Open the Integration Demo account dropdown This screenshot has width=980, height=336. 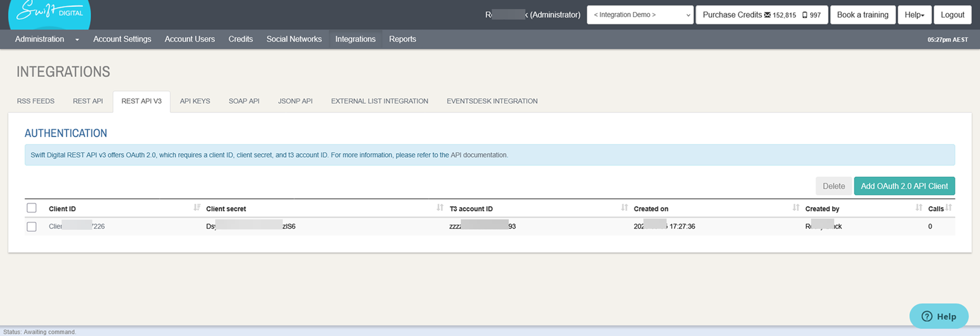640,15
